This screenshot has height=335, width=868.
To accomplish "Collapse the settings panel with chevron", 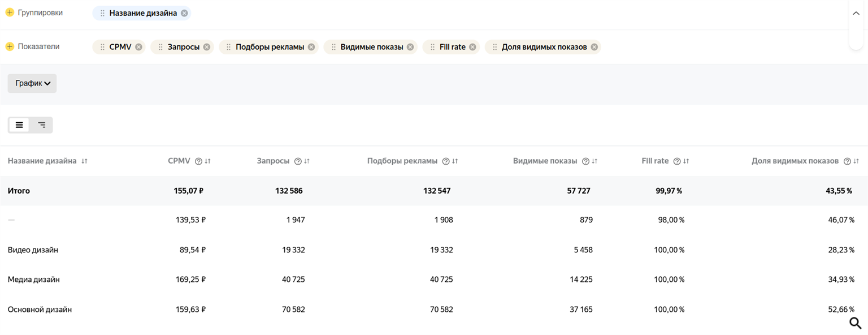I will click(x=856, y=14).
